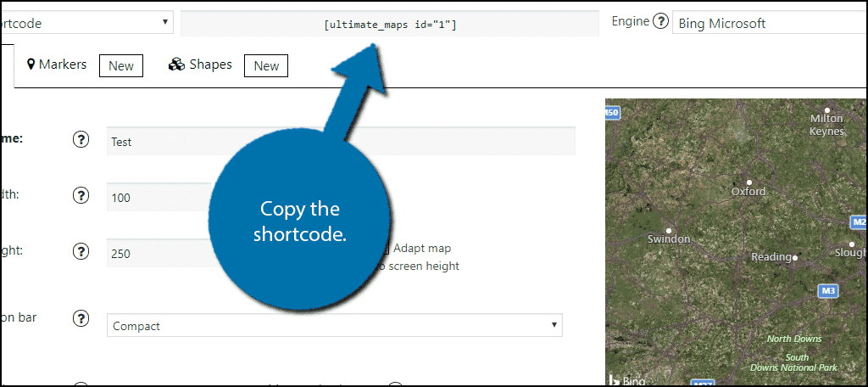This screenshot has height=387, width=868.
Task: Click the ultimate_maps shortcode text box
Action: [x=390, y=24]
